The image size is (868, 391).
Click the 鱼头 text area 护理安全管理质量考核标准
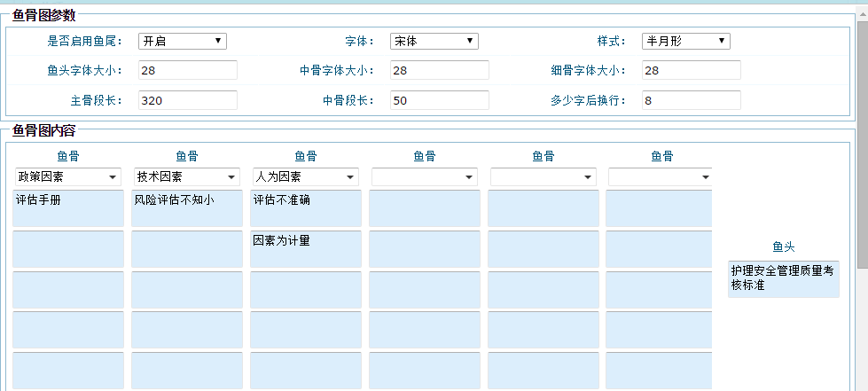783,279
